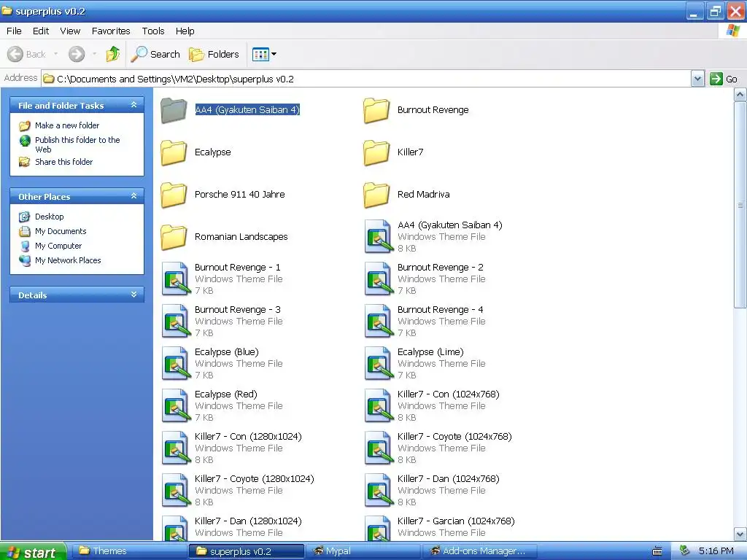The image size is (747, 560).
Task: Select AA4 (Gyakuten Saiban 4) theme file icon
Action: click(379, 236)
